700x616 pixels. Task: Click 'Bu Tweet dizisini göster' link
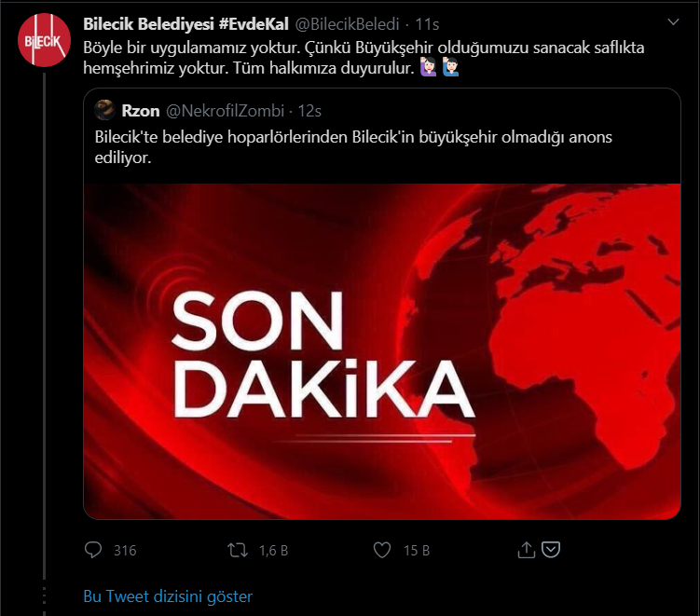[x=168, y=596]
